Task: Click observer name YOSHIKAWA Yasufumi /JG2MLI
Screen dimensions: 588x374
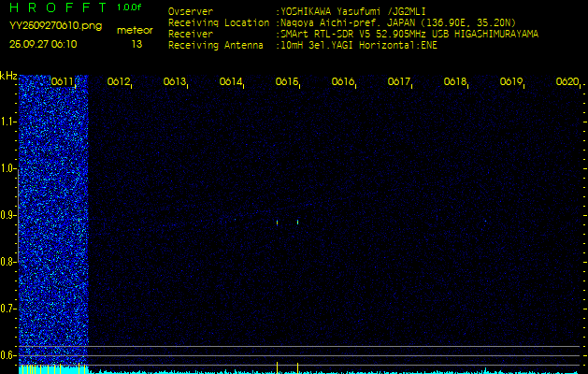Action: (x=352, y=11)
